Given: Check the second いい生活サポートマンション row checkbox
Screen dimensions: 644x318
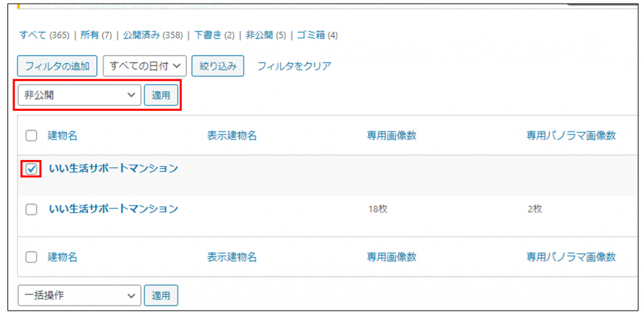Looking at the screenshot, I should click(31, 210).
